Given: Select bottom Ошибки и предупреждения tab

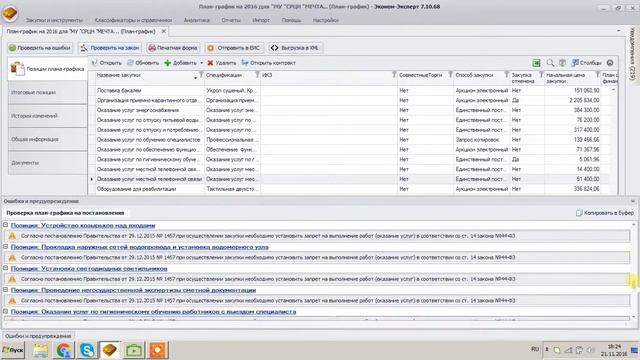Looking at the screenshot, I should (x=38, y=336).
